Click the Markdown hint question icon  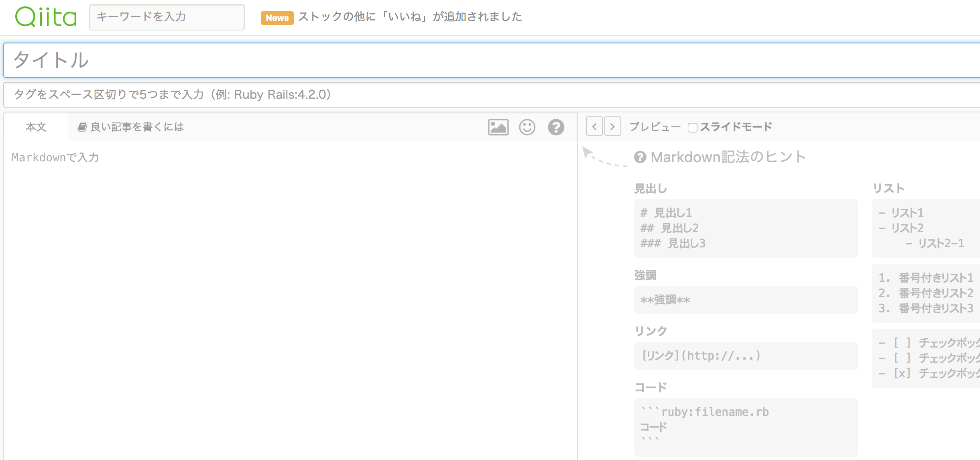[x=640, y=157]
